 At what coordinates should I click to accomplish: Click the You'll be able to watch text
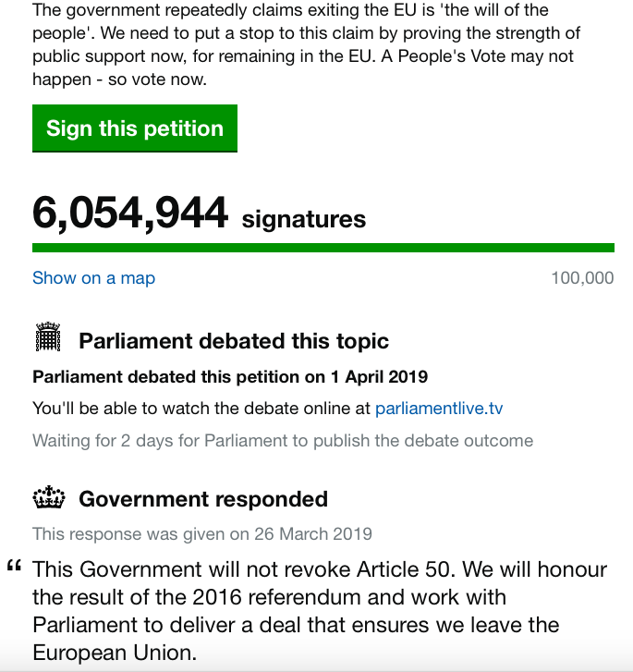pos(201,409)
